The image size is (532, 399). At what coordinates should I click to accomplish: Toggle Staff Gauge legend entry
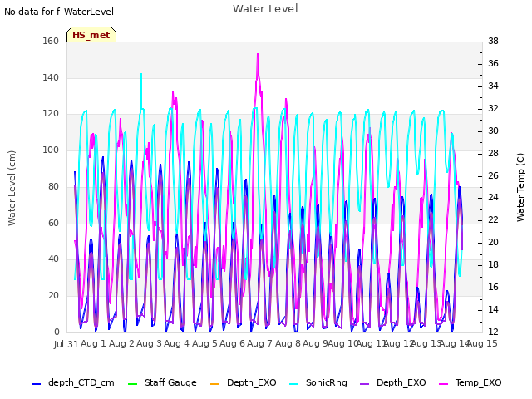click(x=162, y=383)
